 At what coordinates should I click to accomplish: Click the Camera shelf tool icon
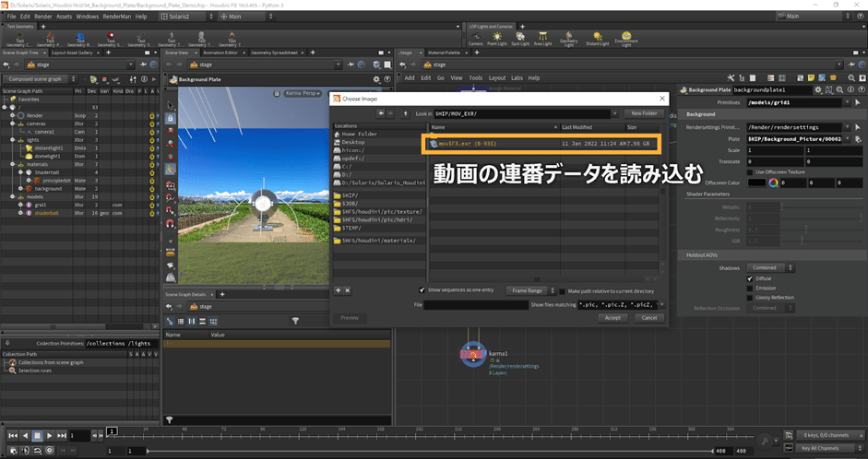tap(475, 37)
